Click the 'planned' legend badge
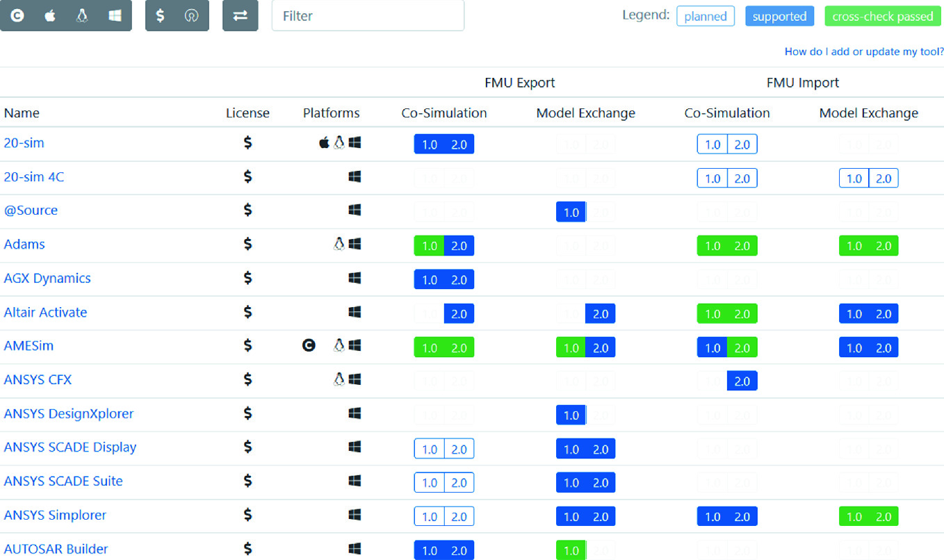The width and height of the screenshot is (944, 560). pos(706,16)
